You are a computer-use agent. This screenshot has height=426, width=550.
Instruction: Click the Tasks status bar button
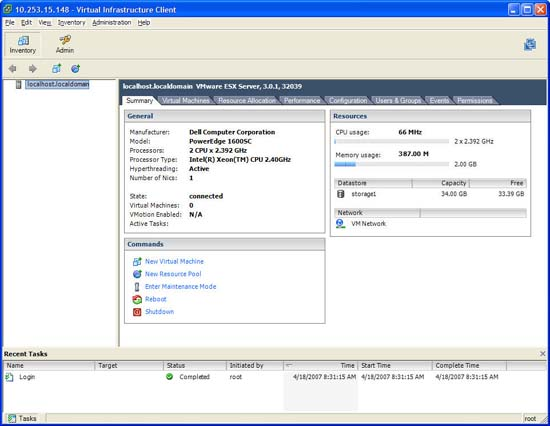22,418
